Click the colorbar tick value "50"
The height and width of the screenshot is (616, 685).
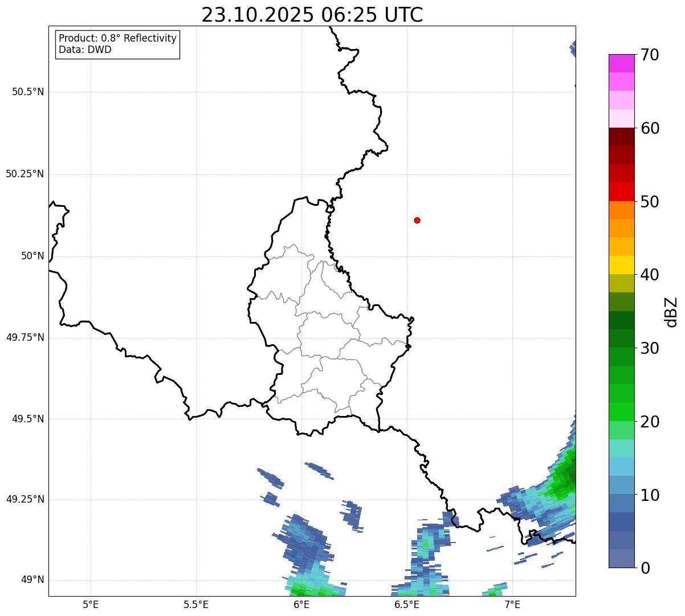click(x=650, y=202)
